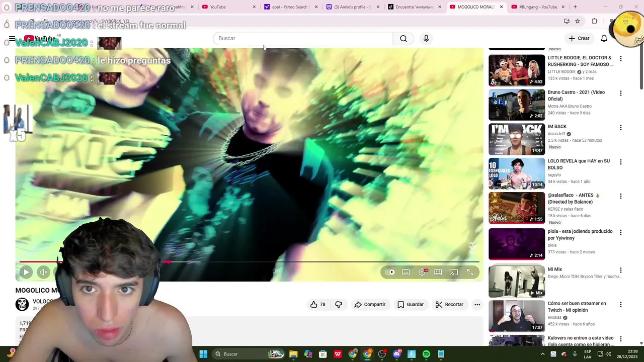Seek on the red video progress bar
Screen dimensions: 644x362
pyautogui.click(x=249, y=262)
